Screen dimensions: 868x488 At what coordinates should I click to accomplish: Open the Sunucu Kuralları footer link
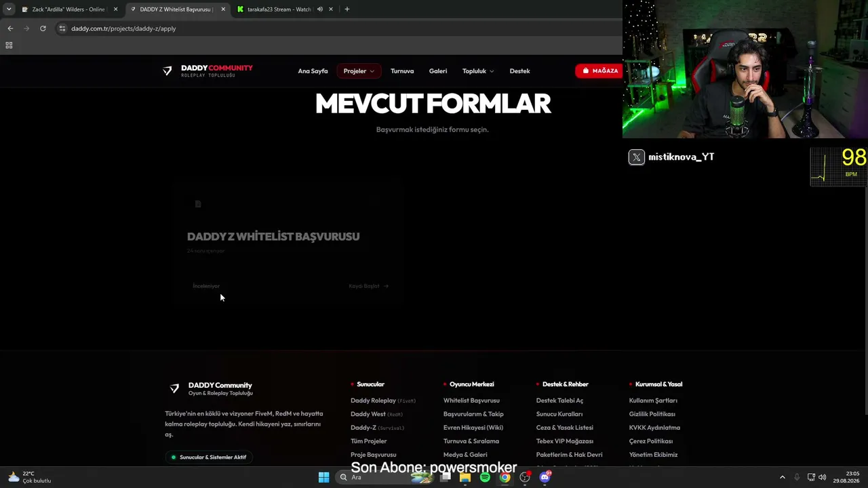[x=559, y=414]
